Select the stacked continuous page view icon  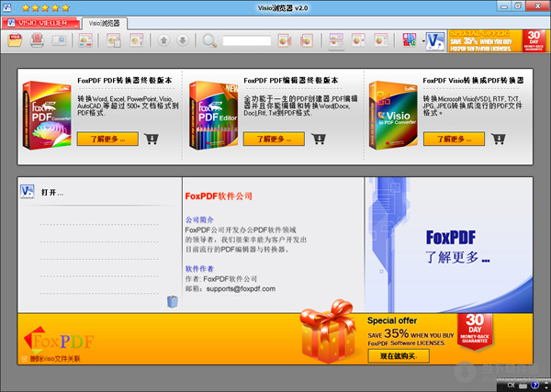tap(336, 40)
